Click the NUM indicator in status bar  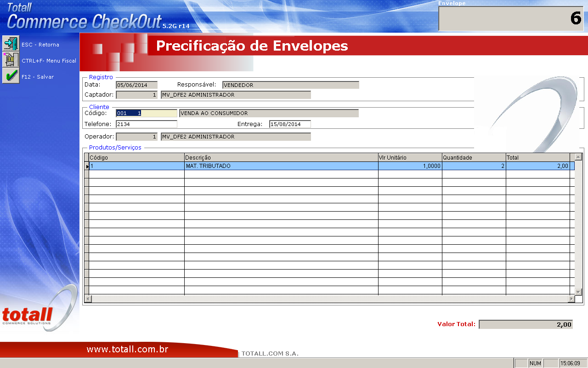point(535,363)
